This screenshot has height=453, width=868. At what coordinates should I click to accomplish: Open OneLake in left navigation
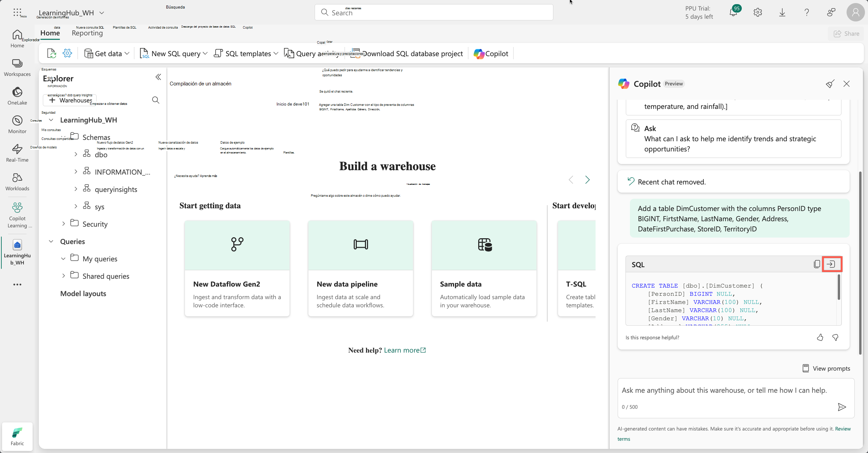17,96
